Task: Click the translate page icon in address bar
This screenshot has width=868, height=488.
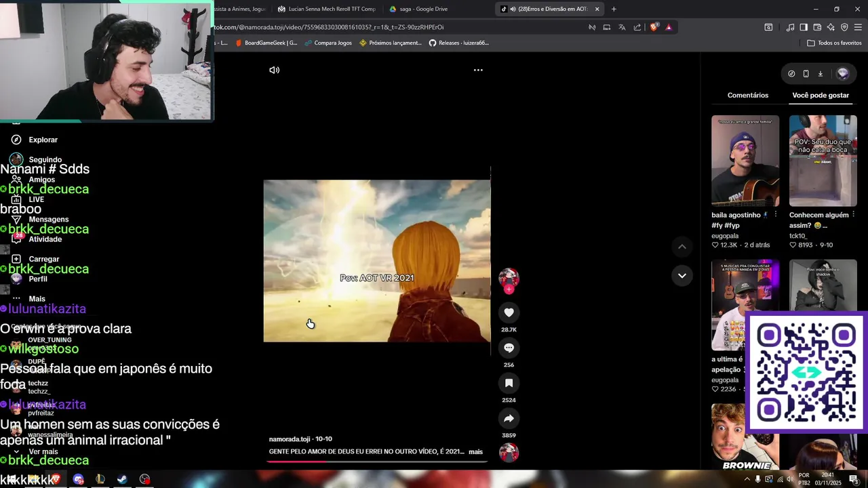Action: pos(622,27)
